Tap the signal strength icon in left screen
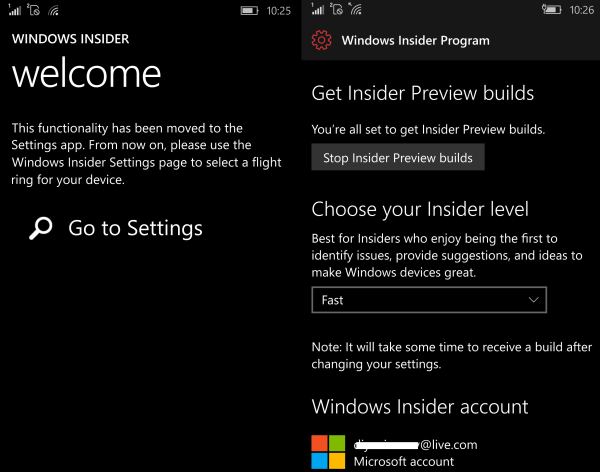 [15, 10]
